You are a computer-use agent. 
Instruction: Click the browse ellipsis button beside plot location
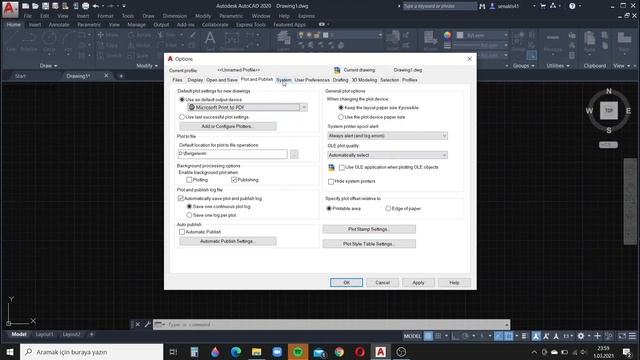point(294,154)
